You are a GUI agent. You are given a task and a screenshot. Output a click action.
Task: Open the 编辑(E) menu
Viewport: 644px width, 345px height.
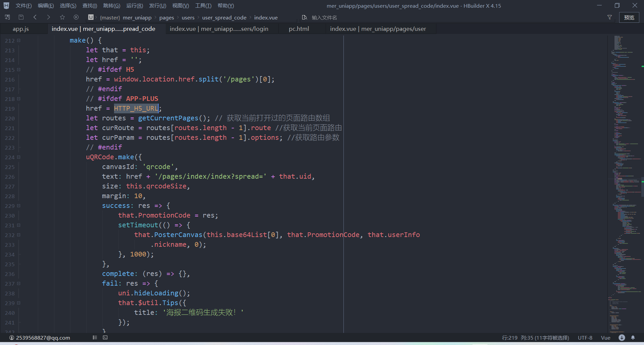[46, 6]
